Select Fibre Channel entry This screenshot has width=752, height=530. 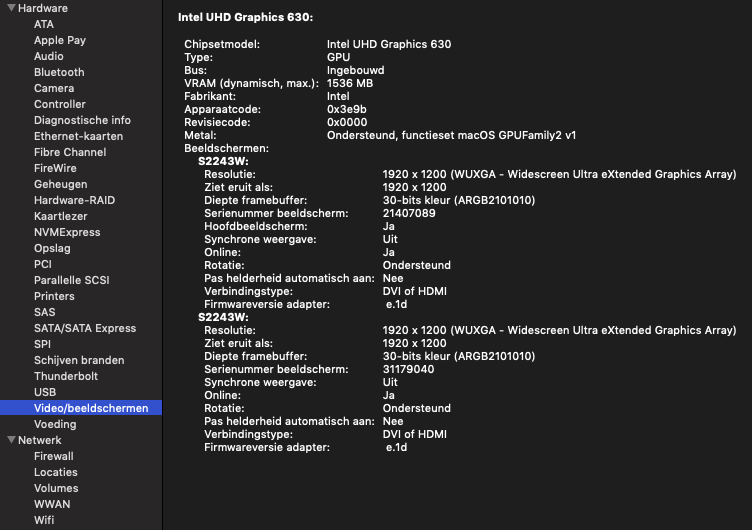70,152
